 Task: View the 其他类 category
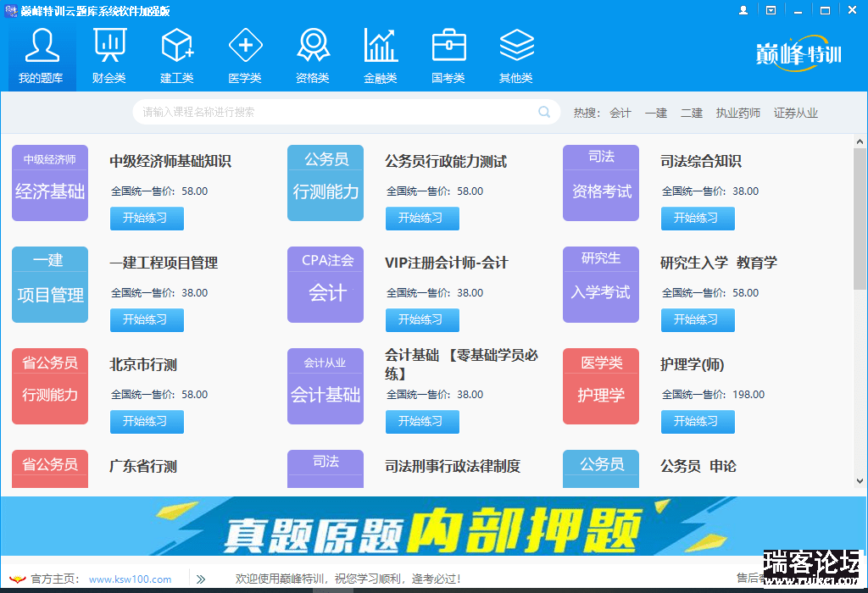coord(516,56)
